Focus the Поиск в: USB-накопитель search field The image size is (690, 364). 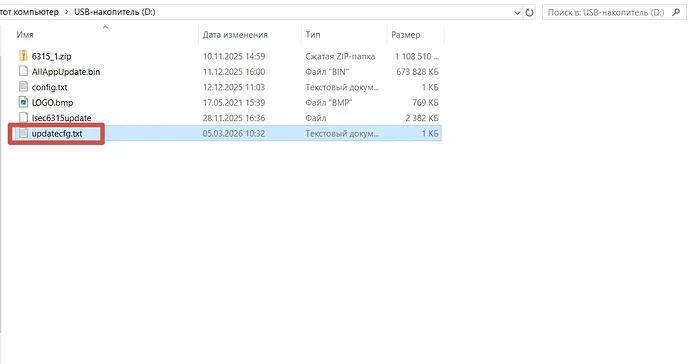(606, 12)
